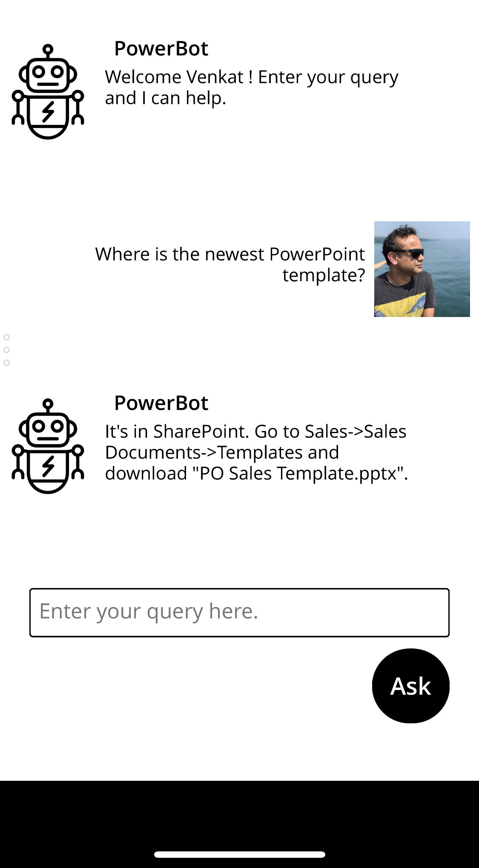This screenshot has height=868, width=479.
Task: Open the three-dot vertical menu
Action: click(6, 350)
